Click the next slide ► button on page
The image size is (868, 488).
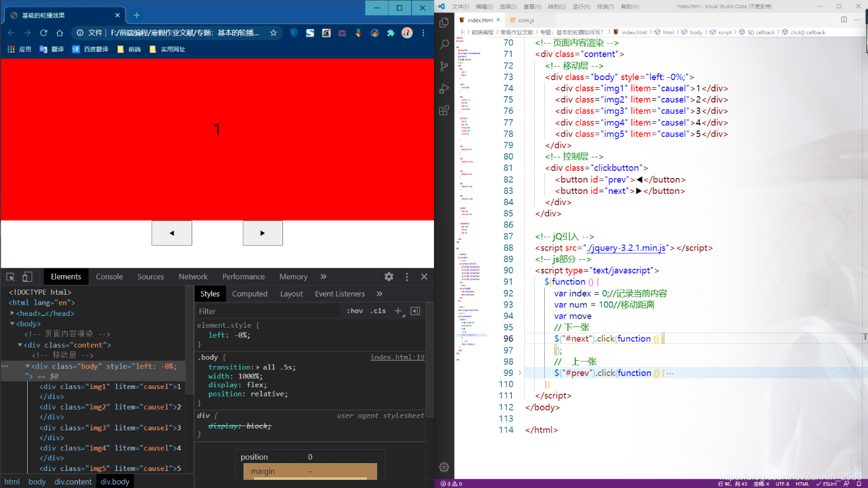[262, 233]
